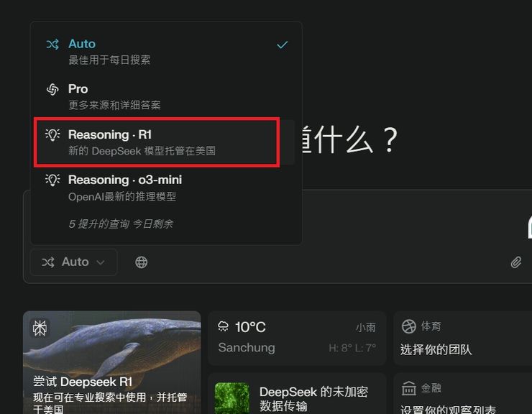Click the Perplexity logo on whale card

(40, 328)
